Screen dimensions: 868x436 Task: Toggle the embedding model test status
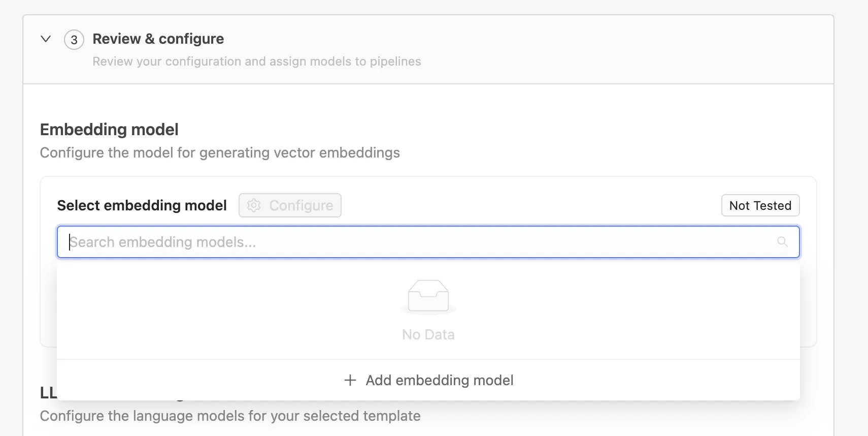click(x=760, y=205)
